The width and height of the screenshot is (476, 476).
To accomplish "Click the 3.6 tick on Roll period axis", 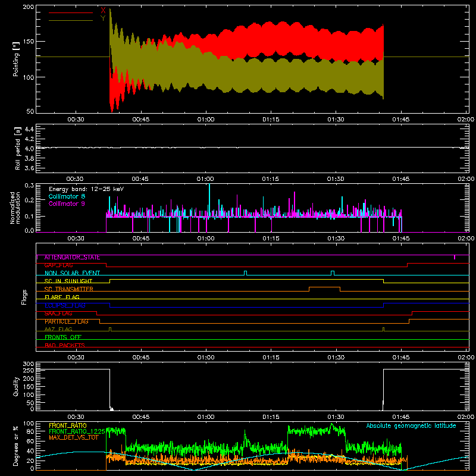I will click(x=29, y=168).
